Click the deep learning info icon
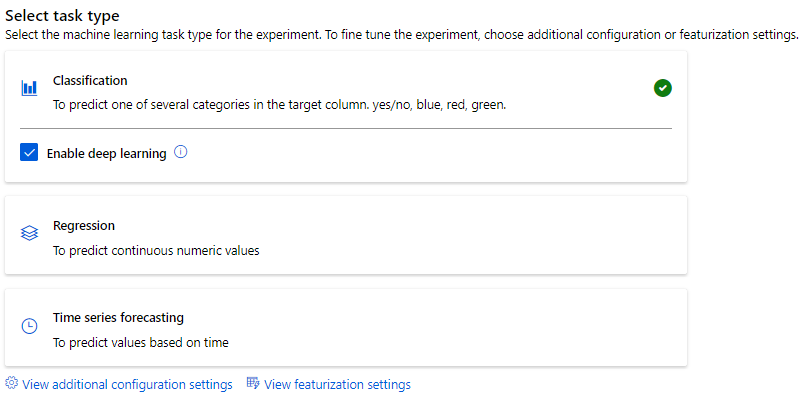 [181, 153]
